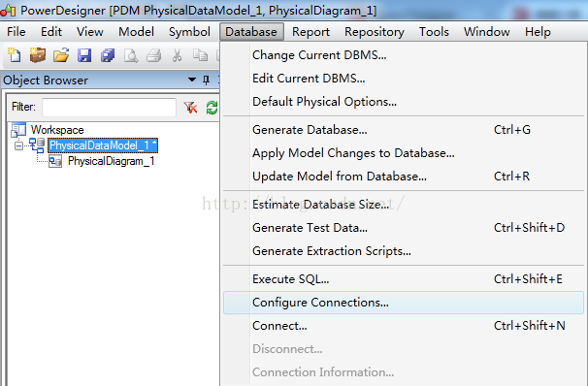Select the Workspace tree item

(x=57, y=130)
